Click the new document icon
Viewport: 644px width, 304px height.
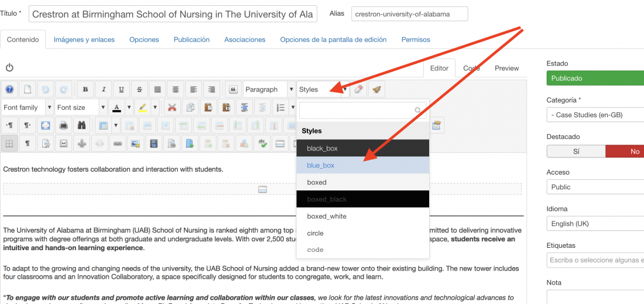click(27, 89)
